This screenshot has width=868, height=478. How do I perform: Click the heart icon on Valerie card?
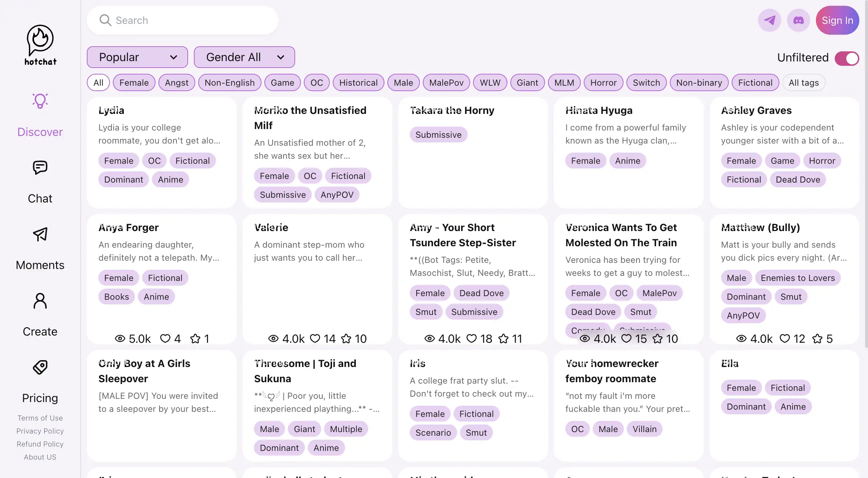tap(315, 338)
